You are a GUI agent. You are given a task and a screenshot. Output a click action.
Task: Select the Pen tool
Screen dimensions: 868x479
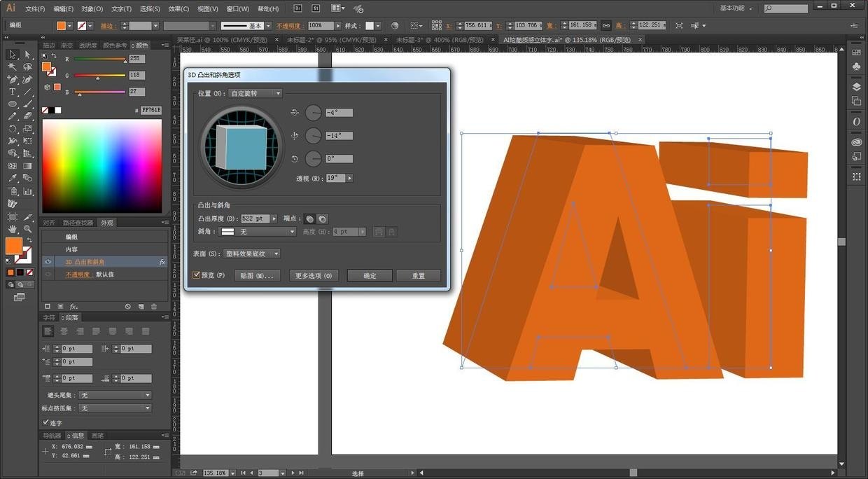tap(13, 79)
